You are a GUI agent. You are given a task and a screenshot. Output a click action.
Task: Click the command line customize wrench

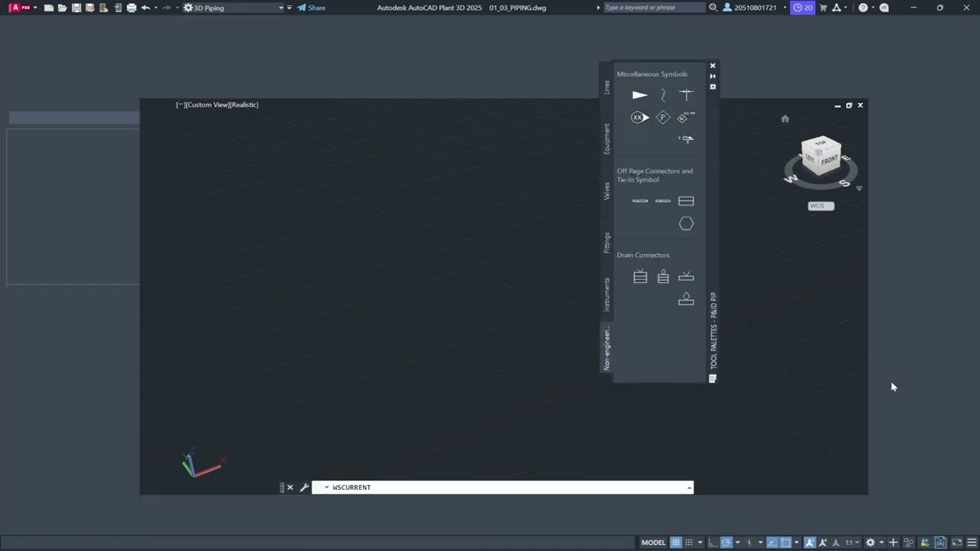(x=304, y=487)
